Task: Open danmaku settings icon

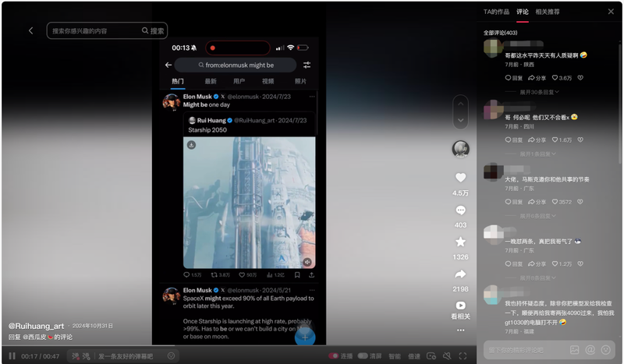Action: (x=86, y=356)
